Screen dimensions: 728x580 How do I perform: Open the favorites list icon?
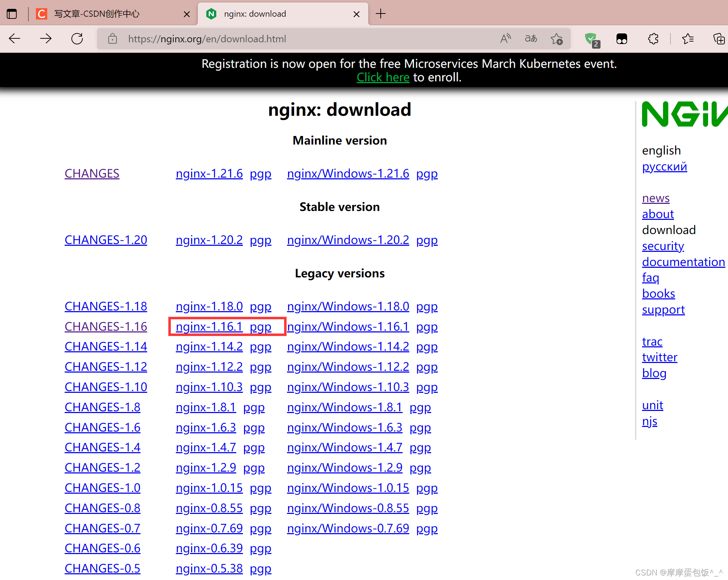point(688,39)
